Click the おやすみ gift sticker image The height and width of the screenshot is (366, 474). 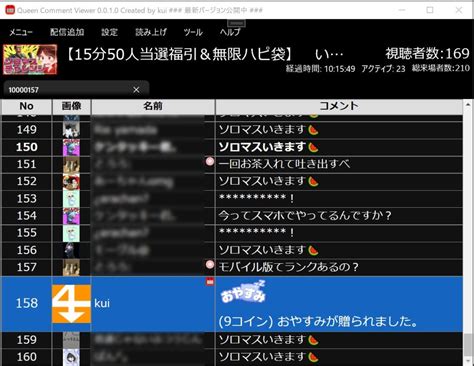(243, 292)
